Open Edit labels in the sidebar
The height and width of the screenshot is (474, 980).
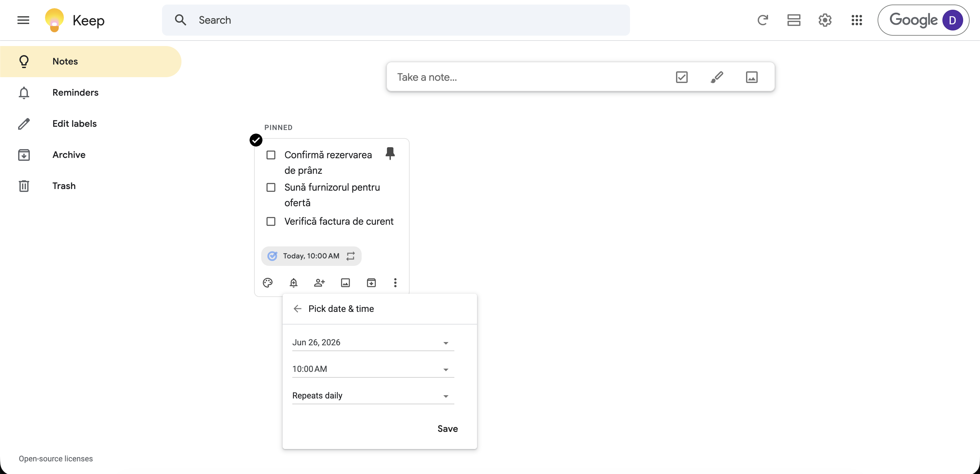[90, 124]
